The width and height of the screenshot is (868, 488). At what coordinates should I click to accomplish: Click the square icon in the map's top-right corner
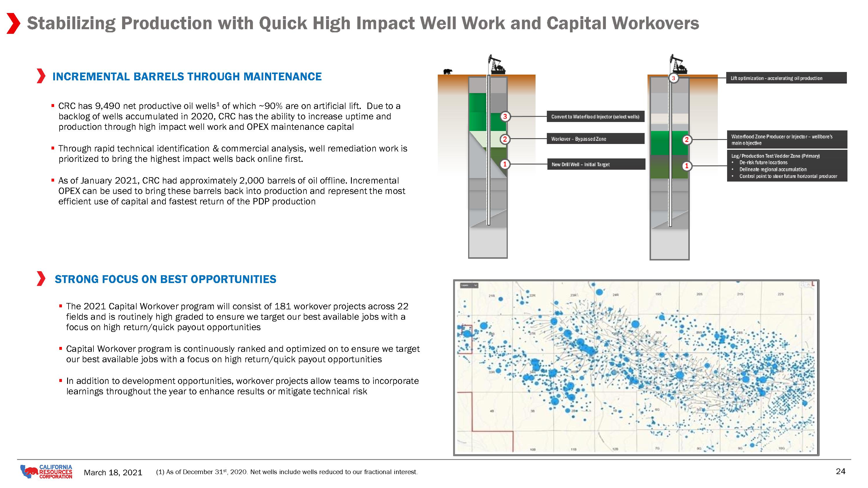click(x=803, y=285)
